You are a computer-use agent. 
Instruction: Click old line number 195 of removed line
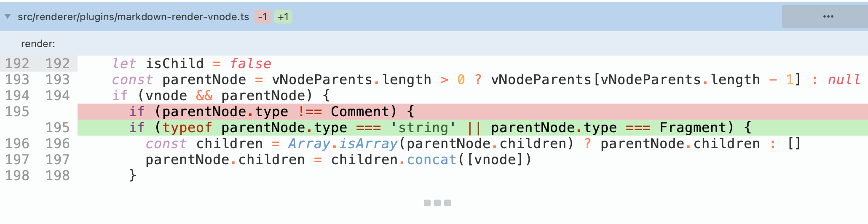17,112
